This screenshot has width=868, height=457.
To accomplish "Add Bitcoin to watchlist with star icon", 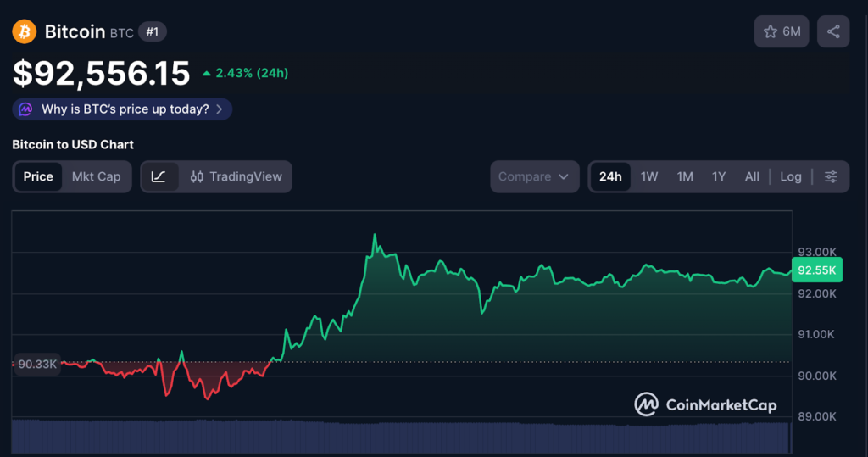I will [771, 31].
